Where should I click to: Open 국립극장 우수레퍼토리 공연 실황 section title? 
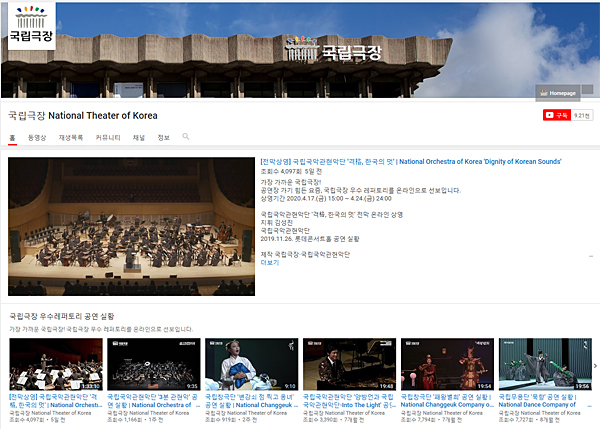62,316
